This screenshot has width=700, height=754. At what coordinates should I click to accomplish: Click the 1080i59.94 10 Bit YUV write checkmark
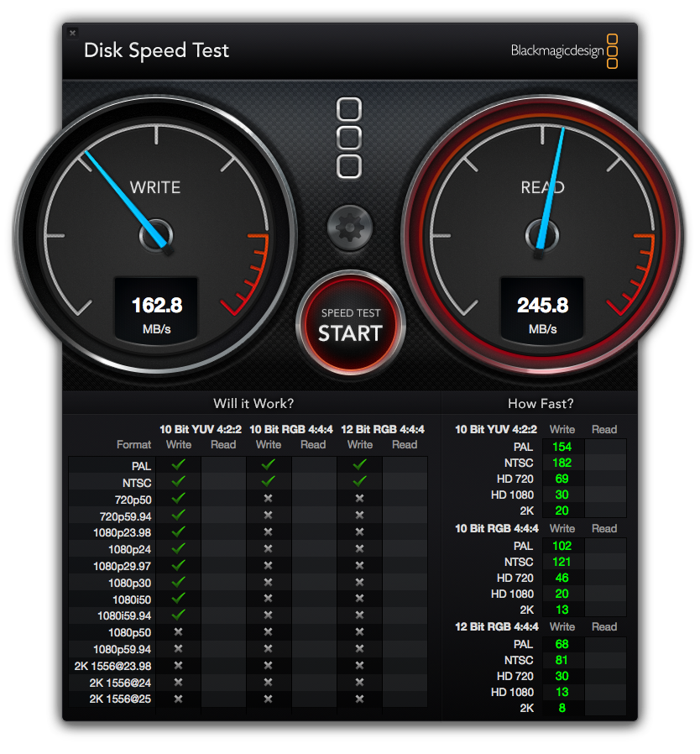178,615
